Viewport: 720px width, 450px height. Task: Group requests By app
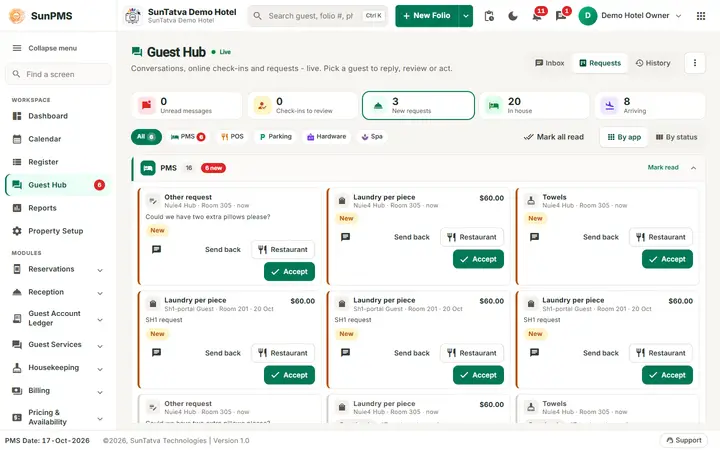[624, 137]
